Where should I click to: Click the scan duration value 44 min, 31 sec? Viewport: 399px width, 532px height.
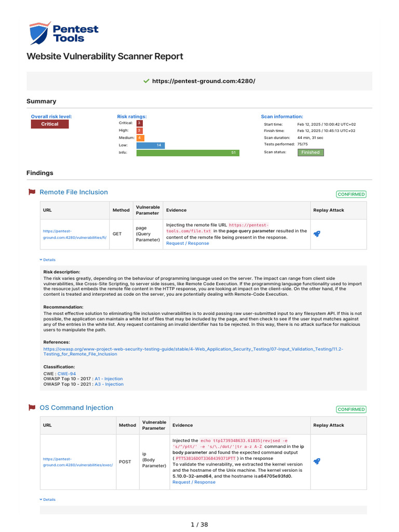[x=310, y=138]
